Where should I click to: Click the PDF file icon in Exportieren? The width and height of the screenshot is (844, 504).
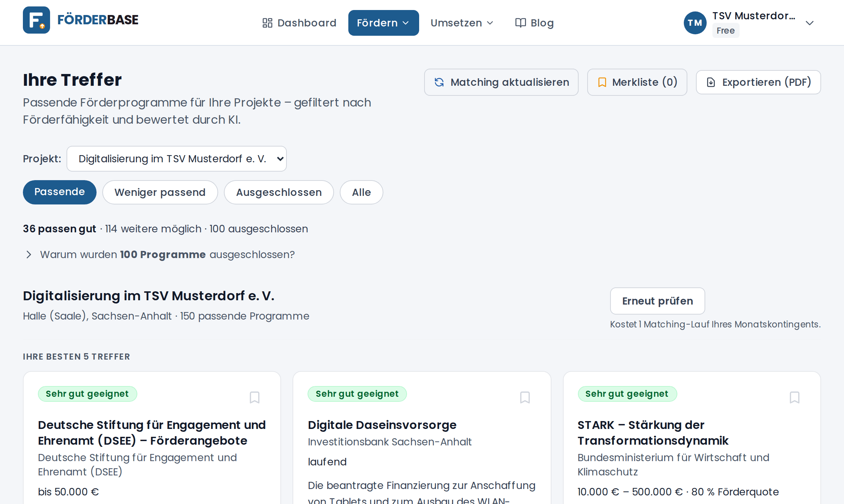click(711, 82)
